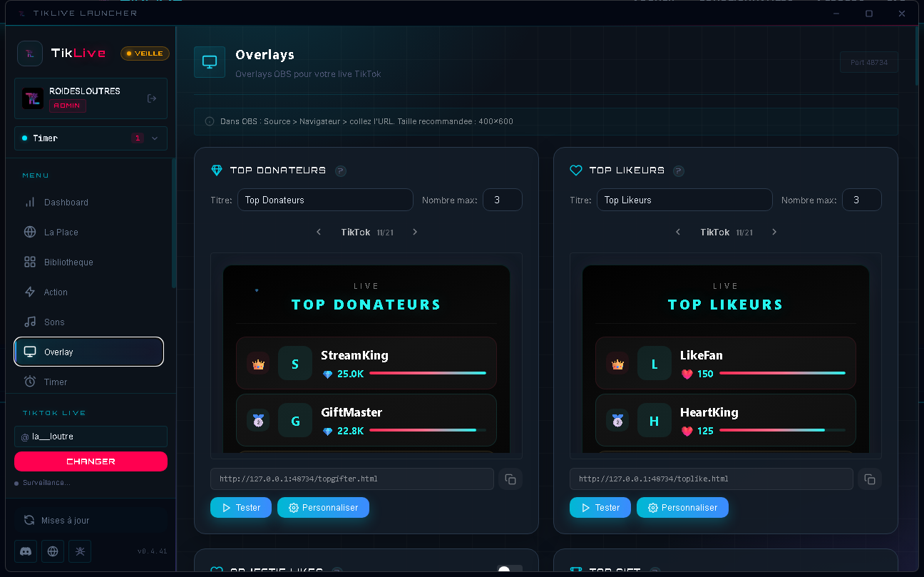Viewport: 924px width, 577px height.
Task: Go to previous Top Likeurs TikTok theme
Action: point(678,232)
